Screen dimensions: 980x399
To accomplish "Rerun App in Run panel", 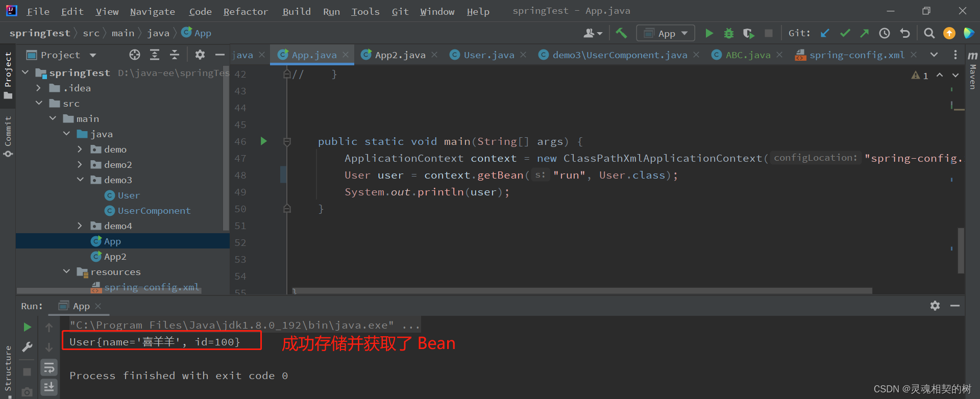I will point(28,327).
